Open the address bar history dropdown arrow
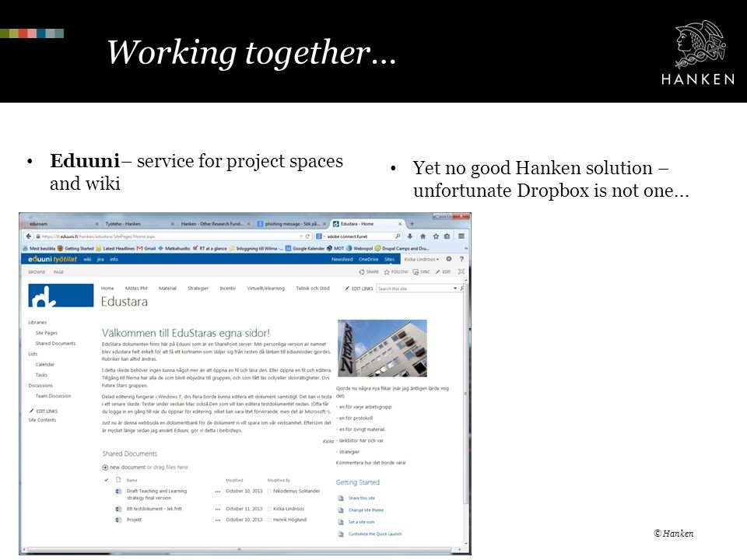The image size is (747, 560). (x=301, y=236)
